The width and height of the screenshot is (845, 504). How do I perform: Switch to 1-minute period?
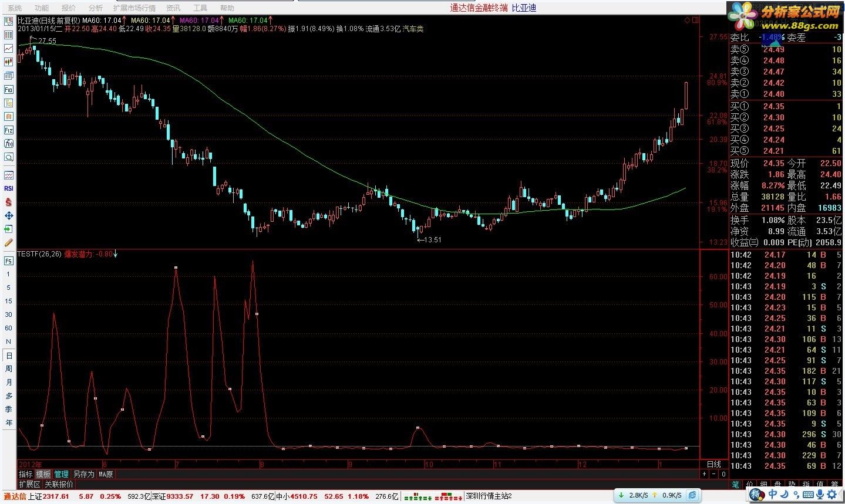[8, 274]
